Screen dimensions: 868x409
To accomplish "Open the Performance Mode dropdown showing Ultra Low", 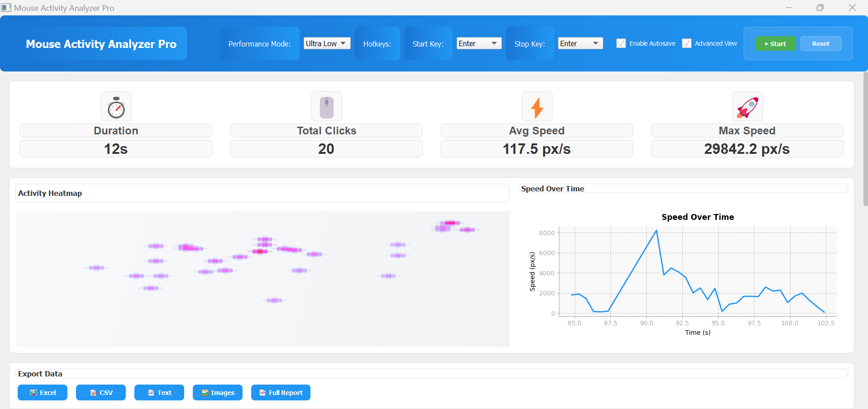I will click(x=326, y=43).
